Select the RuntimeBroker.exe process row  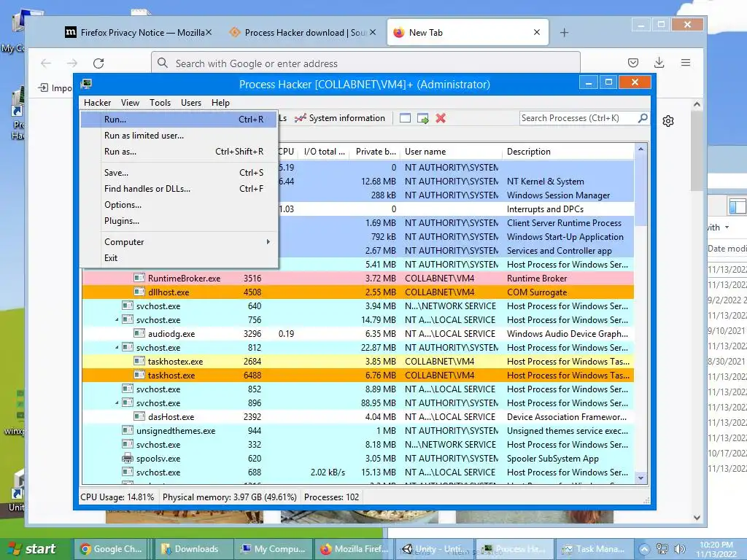point(357,279)
